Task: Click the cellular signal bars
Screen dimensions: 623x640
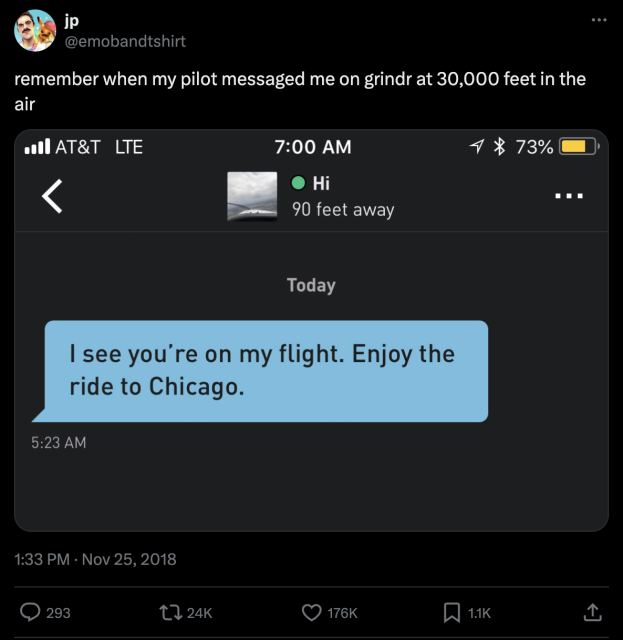Action: click(37, 147)
